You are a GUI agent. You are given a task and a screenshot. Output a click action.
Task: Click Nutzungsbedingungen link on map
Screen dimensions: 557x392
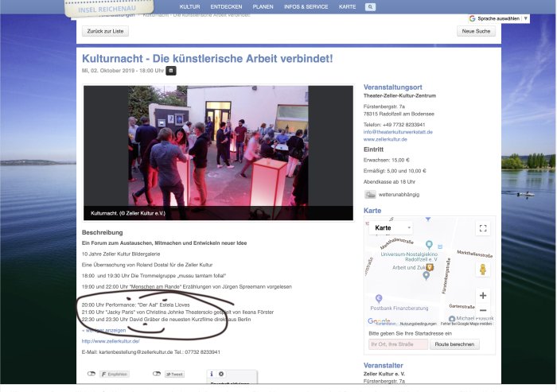click(418, 324)
